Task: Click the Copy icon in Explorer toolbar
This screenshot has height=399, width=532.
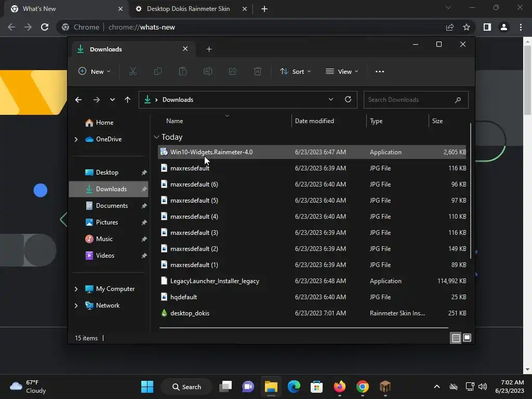Action: (158, 71)
